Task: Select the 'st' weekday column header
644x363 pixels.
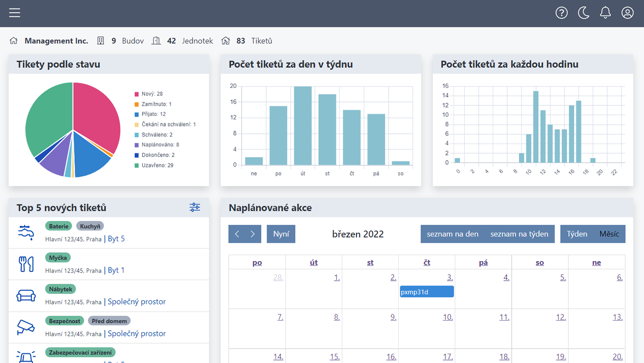Action: 370,262
